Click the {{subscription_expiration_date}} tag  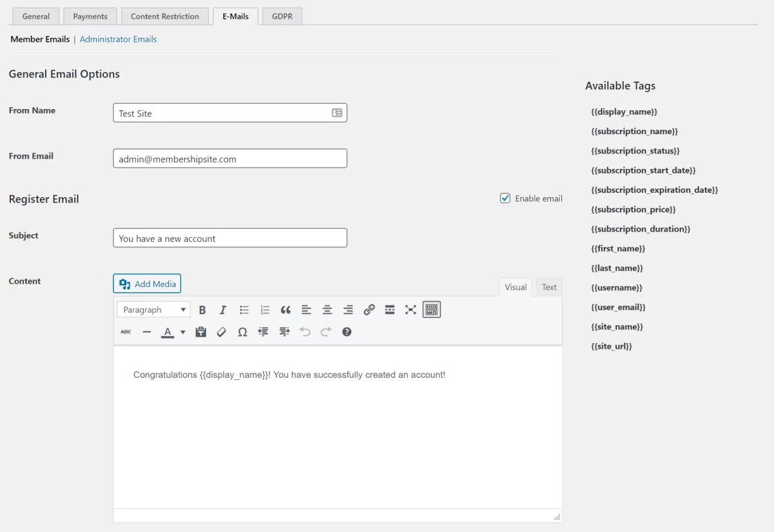pos(655,190)
